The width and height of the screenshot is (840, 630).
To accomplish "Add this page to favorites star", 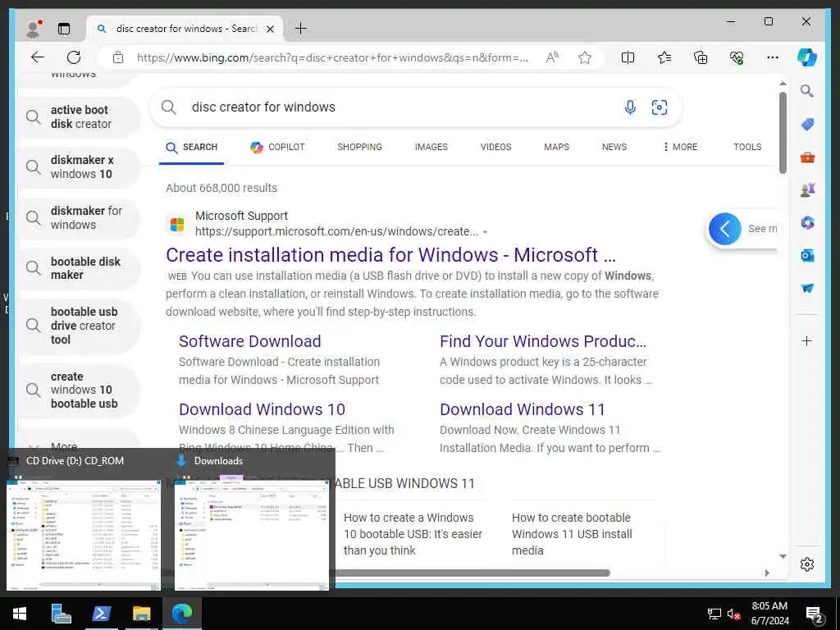I will [584, 57].
